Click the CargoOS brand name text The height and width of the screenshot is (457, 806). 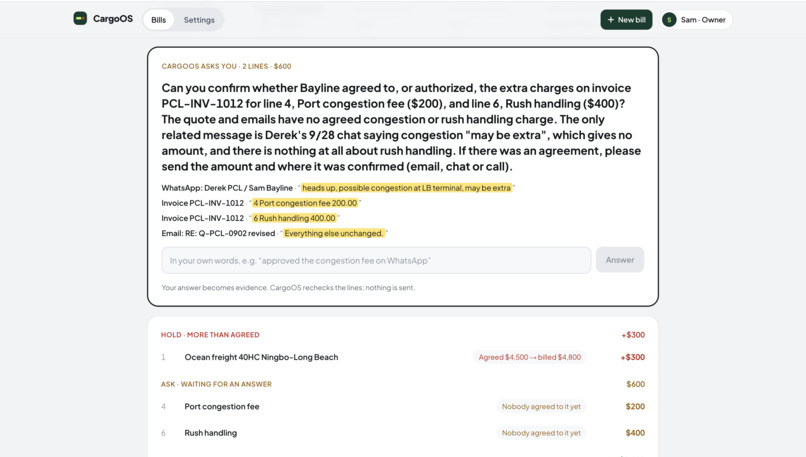113,19
